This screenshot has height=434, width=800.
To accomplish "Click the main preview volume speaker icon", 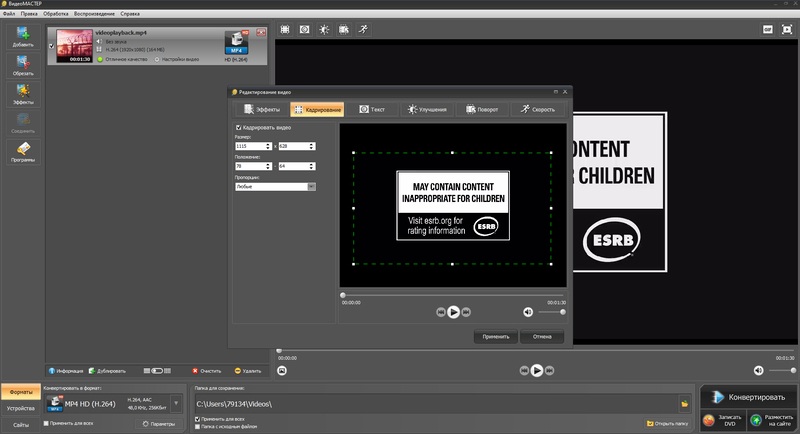I will 759,371.
